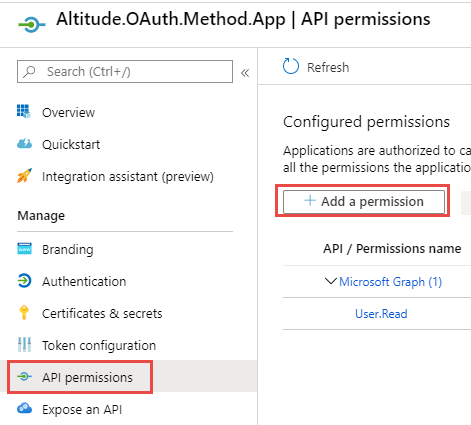This screenshot has height=425, width=471.
Task: Go to Certificates & secrets
Action: 102,313
